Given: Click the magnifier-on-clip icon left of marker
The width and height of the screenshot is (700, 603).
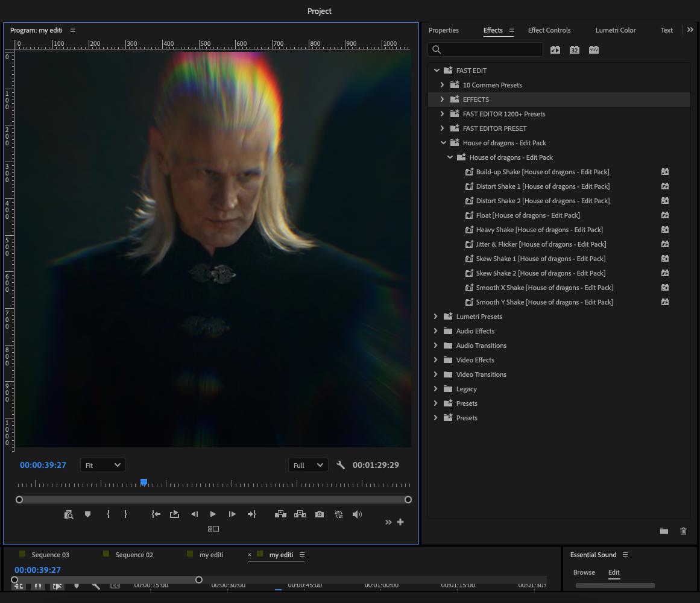Looking at the screenshot, I should (x=68, y=514).
